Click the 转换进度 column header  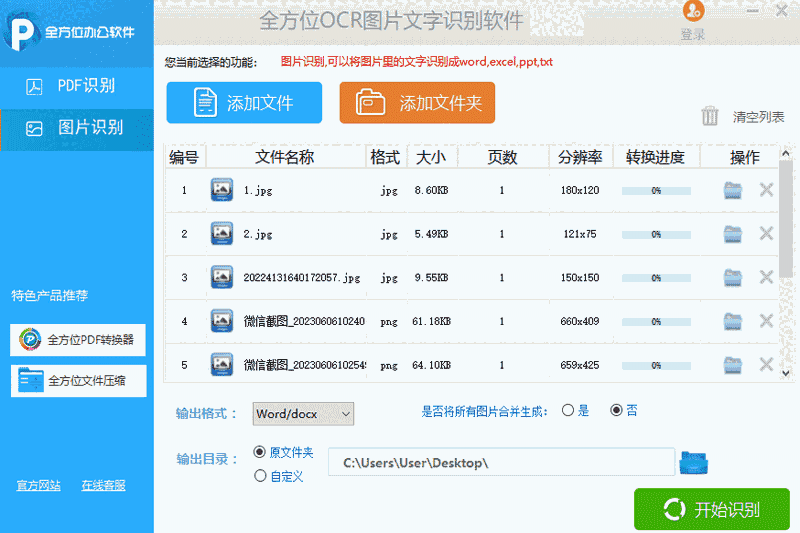pyautogui.click(x=656, y=157)
